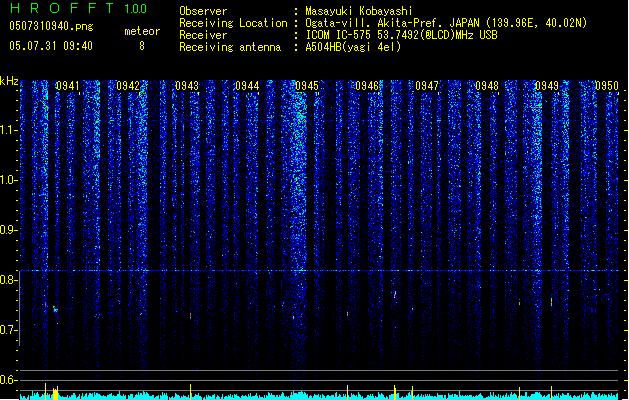
Task: Click the 0.7 kHz axis tick label
Action: click(x=8, y=330)
